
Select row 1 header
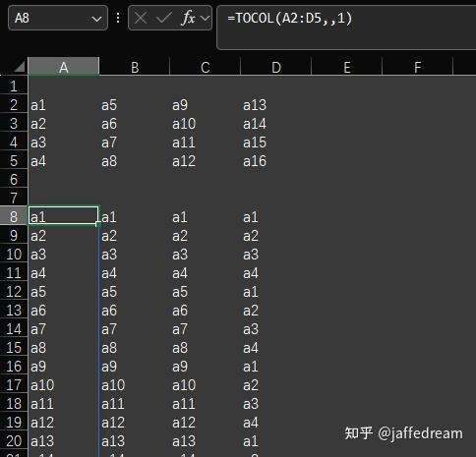click(x=14, y=86)
